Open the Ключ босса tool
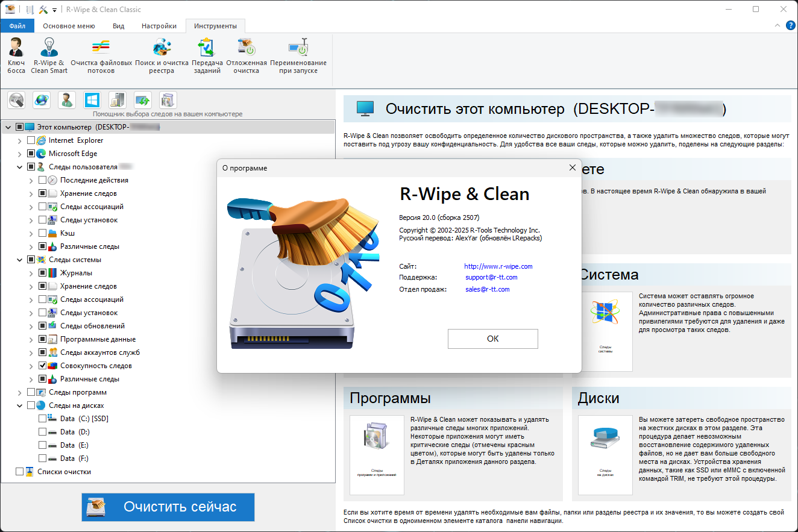The height and width of the screenshot is (532, 798). click(16, 55)
